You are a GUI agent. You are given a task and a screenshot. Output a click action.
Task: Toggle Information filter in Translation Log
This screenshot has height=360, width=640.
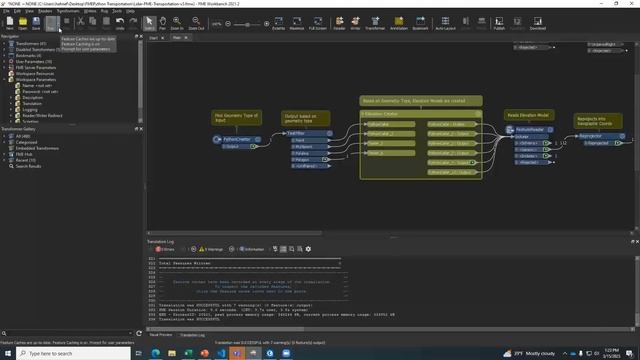[251, 249]
